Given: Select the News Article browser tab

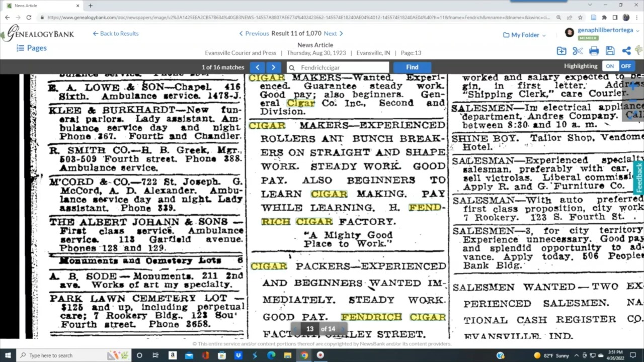Looking at the screenshot, I should click(x=43, y=6).
